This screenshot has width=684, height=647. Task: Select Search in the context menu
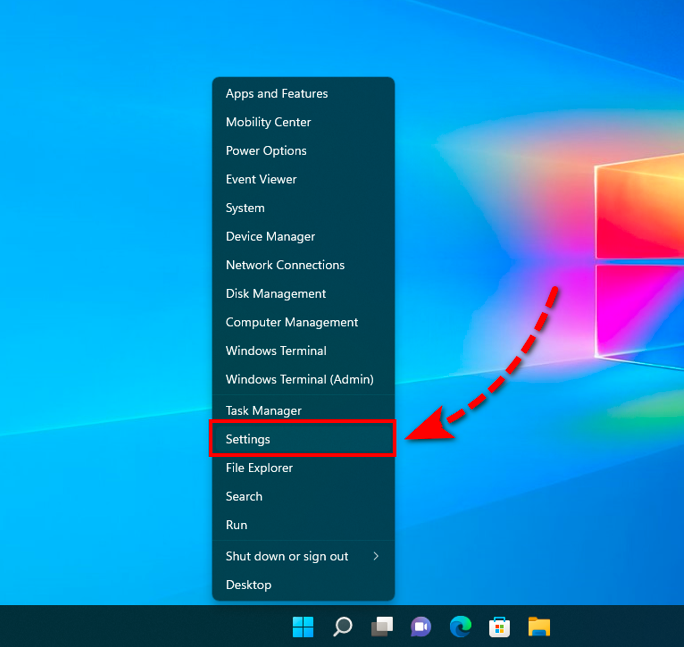pyautogui.click(x=303, y=496)
